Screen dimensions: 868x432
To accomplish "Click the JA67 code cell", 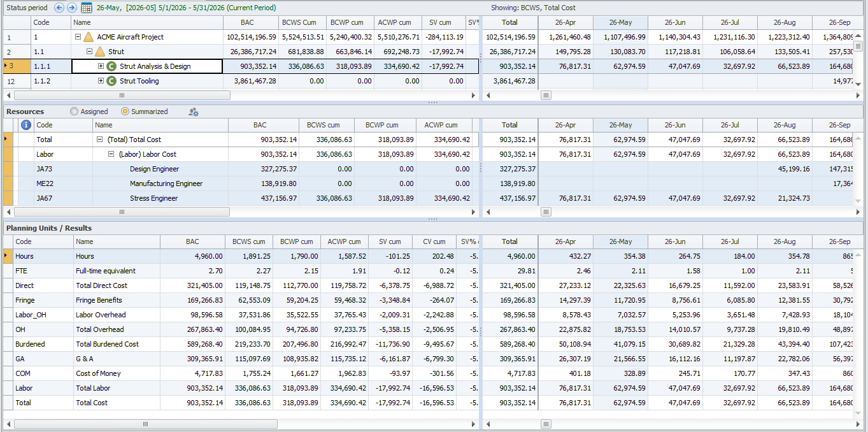I will (64, 198).
